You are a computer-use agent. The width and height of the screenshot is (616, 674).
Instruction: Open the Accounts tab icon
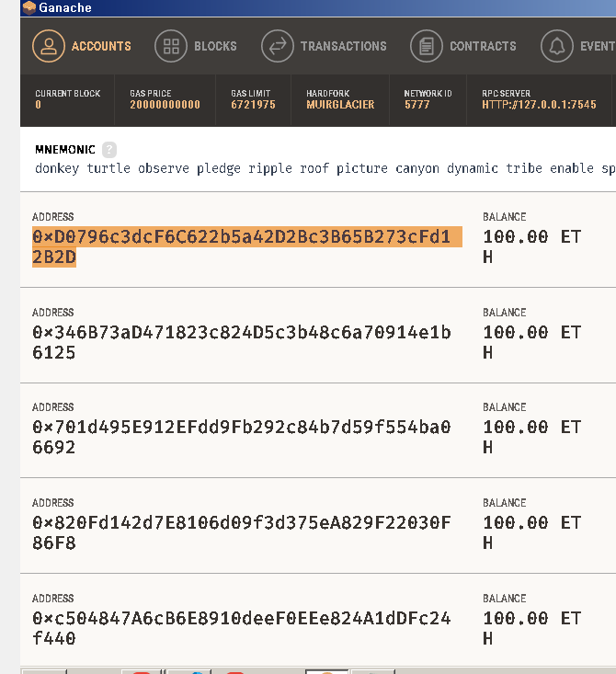coord(49,46)
